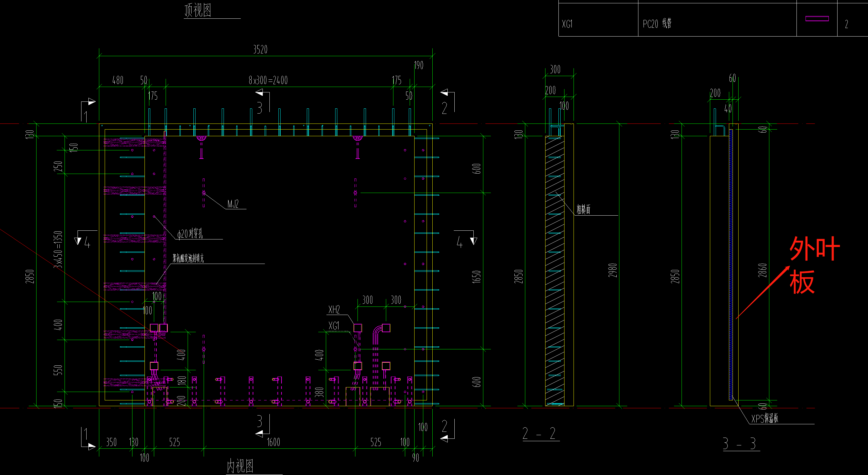Click the XPS保温板 label

tap(765, 419)
